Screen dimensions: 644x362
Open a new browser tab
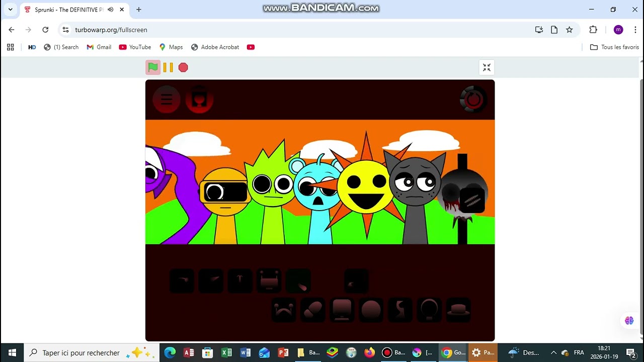click(x=139, y=10)
